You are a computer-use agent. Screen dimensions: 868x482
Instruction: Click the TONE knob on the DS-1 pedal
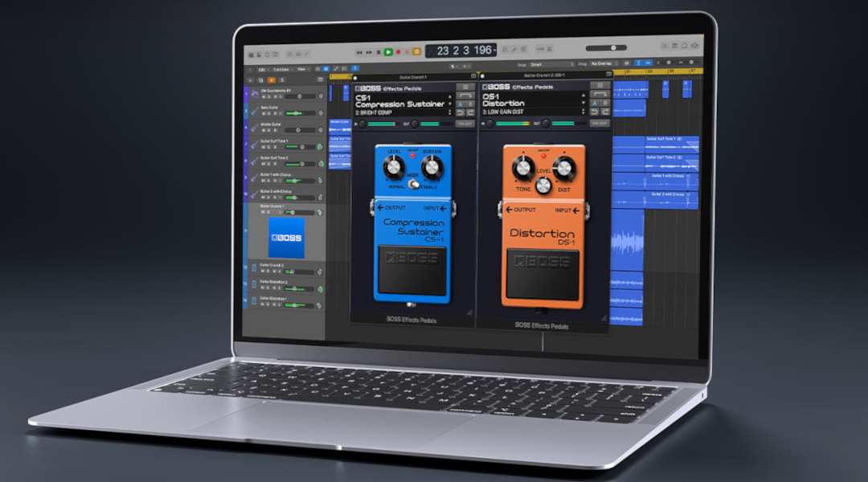coord(522,168)
